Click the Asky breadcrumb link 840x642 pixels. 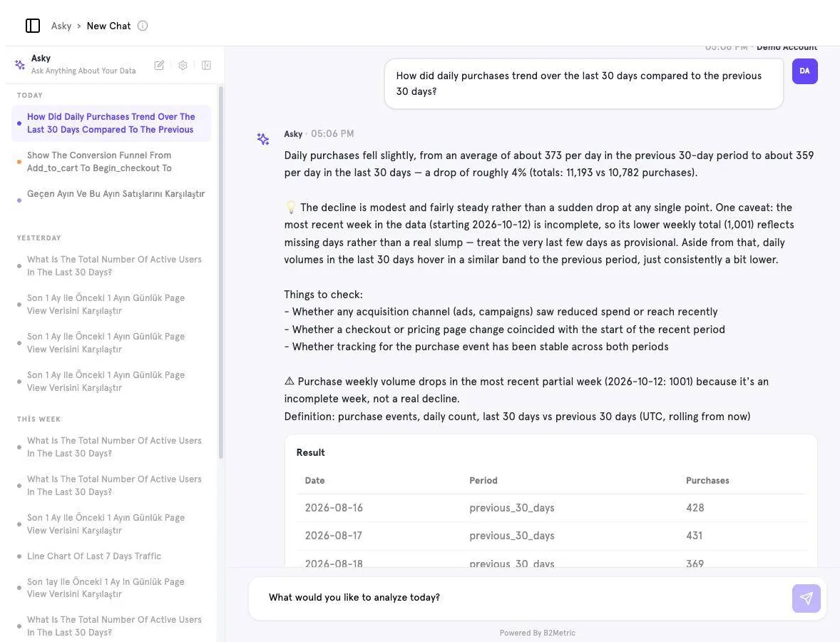click(61, 26)
